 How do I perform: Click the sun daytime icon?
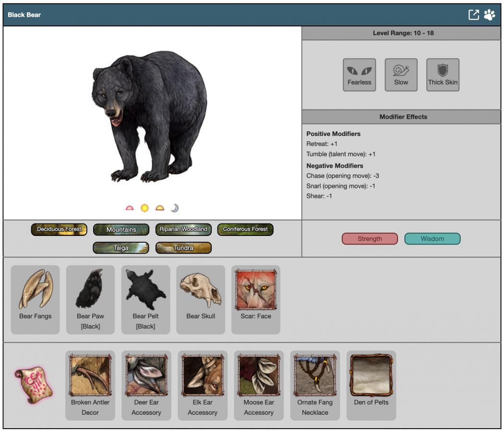point(144,208)
